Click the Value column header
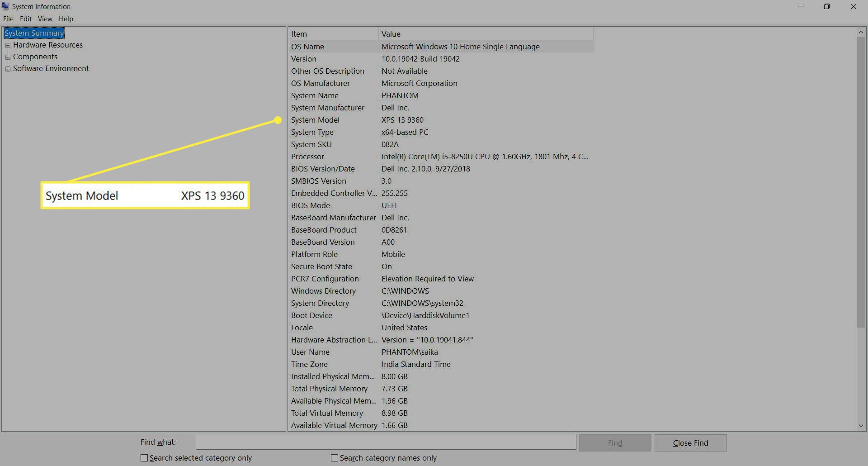 pyautogui.click(x=486, y=34)
